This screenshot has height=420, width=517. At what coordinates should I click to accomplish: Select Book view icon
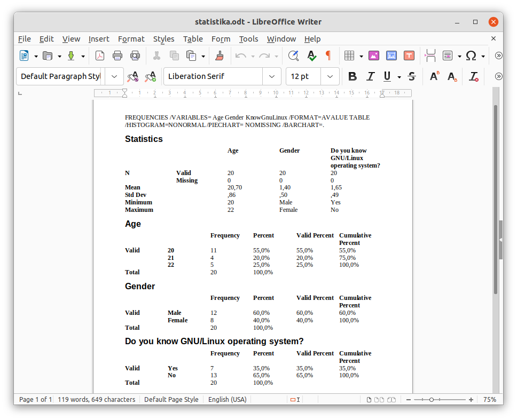[x=391, y=400]
